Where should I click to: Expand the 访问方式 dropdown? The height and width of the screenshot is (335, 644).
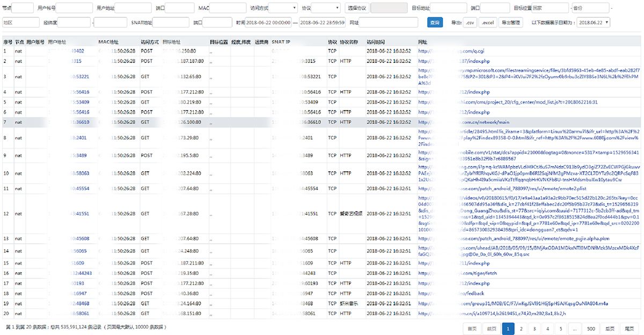coord(283,8)
